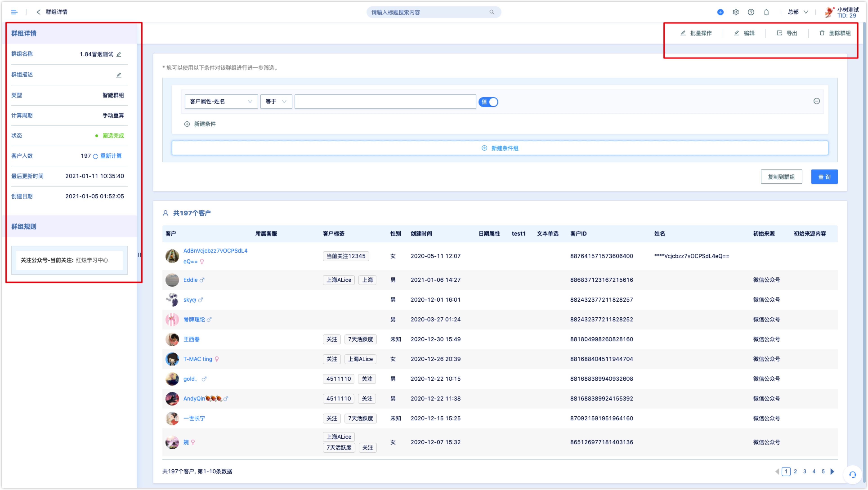The image size is (868, 490).
Task: Click 新建条件 link
Action: click(200, 124)
